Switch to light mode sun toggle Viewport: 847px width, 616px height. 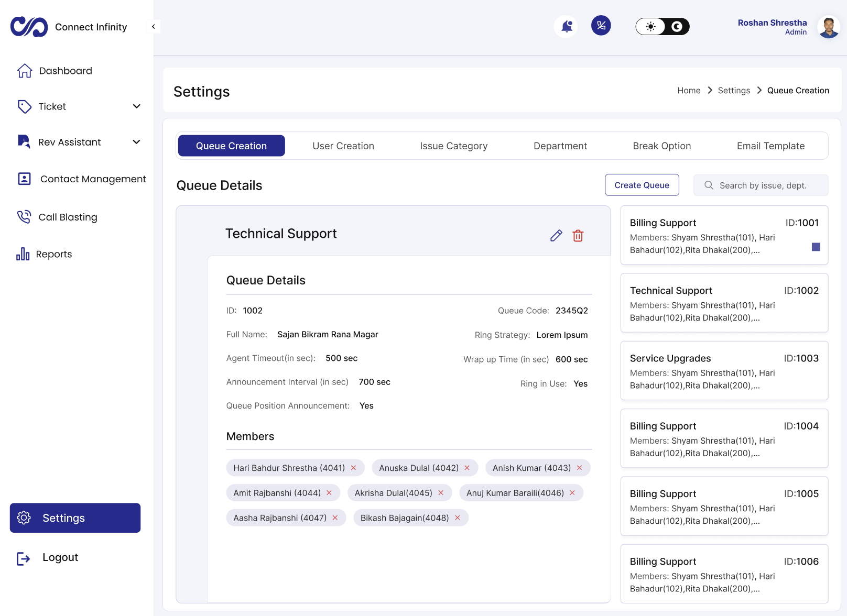[650, 27]
